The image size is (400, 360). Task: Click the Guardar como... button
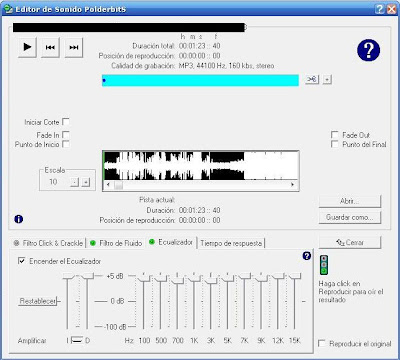(350, 217)
